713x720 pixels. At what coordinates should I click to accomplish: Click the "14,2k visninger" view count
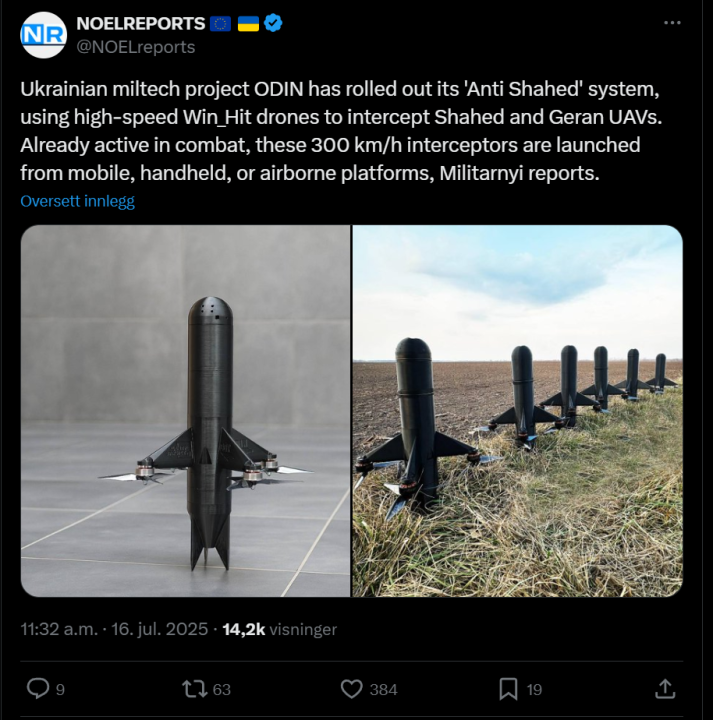[x=279, y=629]
